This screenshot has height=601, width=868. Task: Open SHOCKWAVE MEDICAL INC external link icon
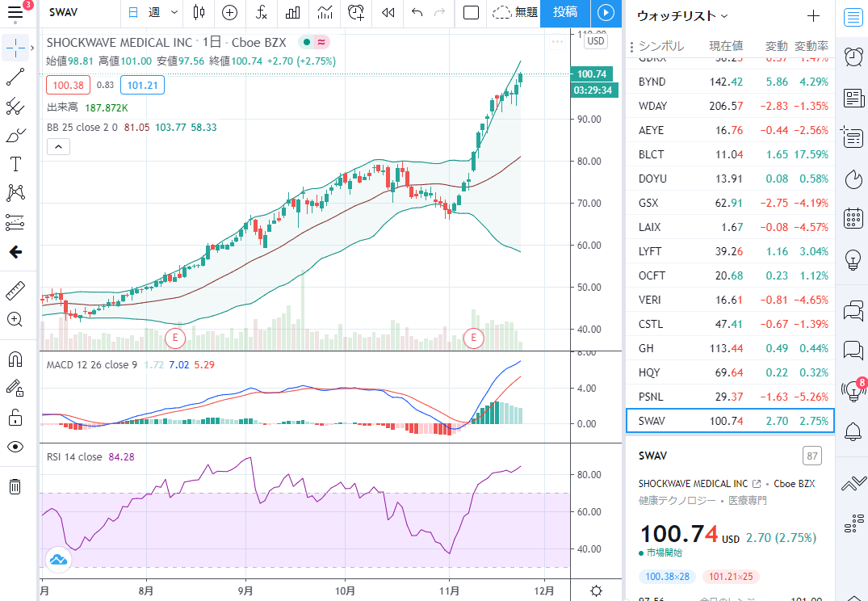(757, 484)
